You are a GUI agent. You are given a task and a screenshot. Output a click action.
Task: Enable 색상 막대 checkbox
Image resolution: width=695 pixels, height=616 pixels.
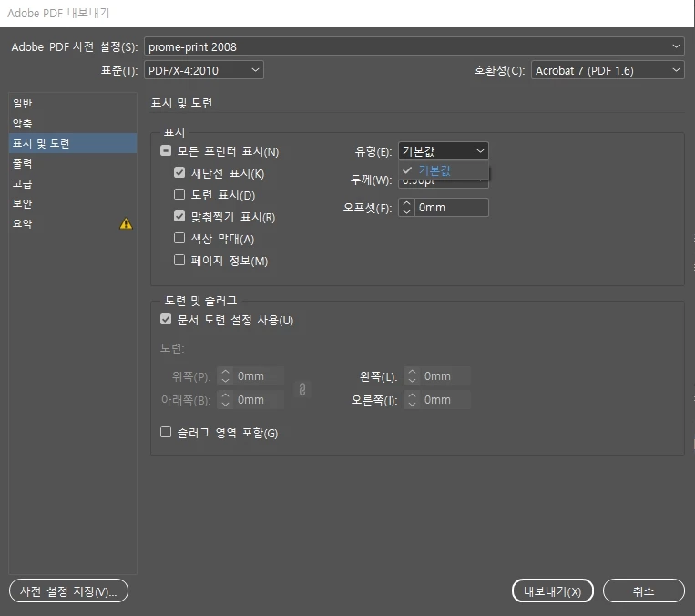(x=179, y=238)
